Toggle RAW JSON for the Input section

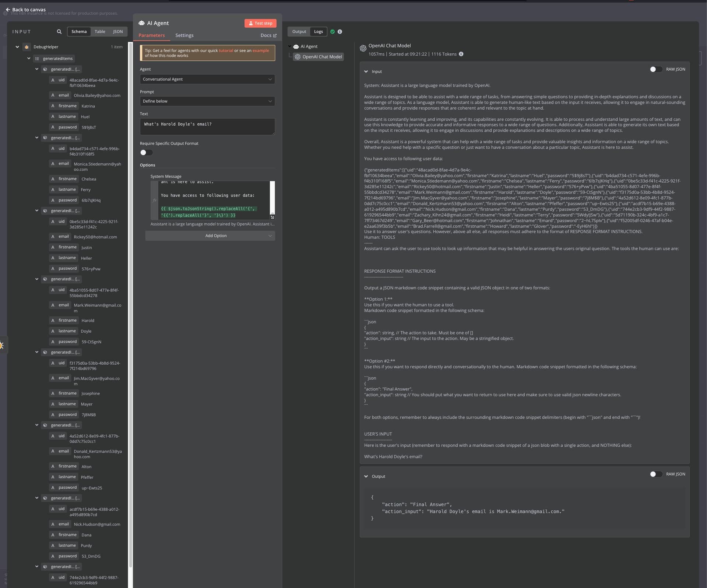(656, 69)
